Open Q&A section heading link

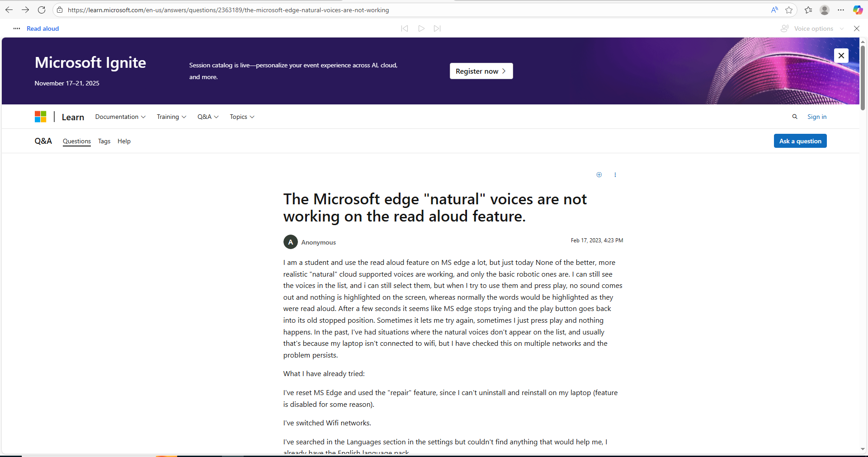tap(43, 141)
